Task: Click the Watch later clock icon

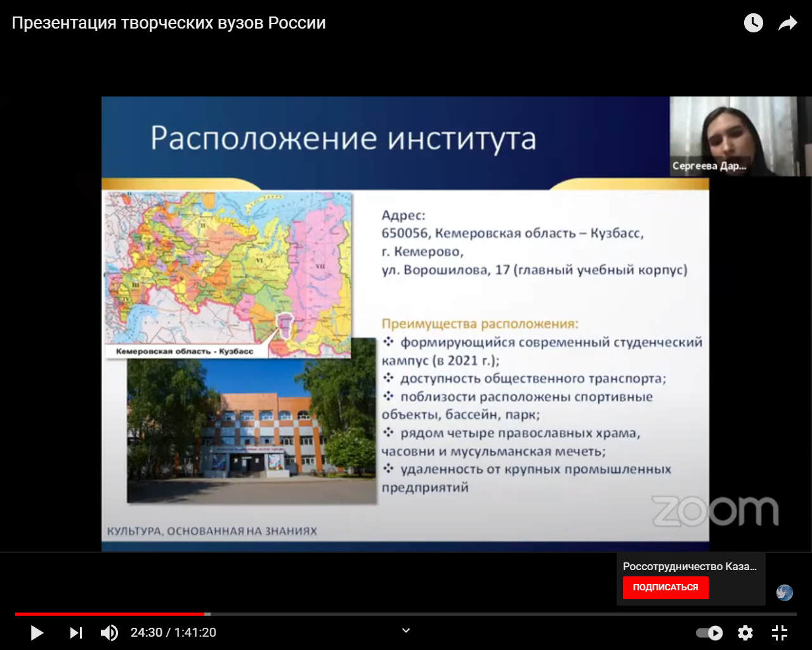Action: [x=753, y=23]
